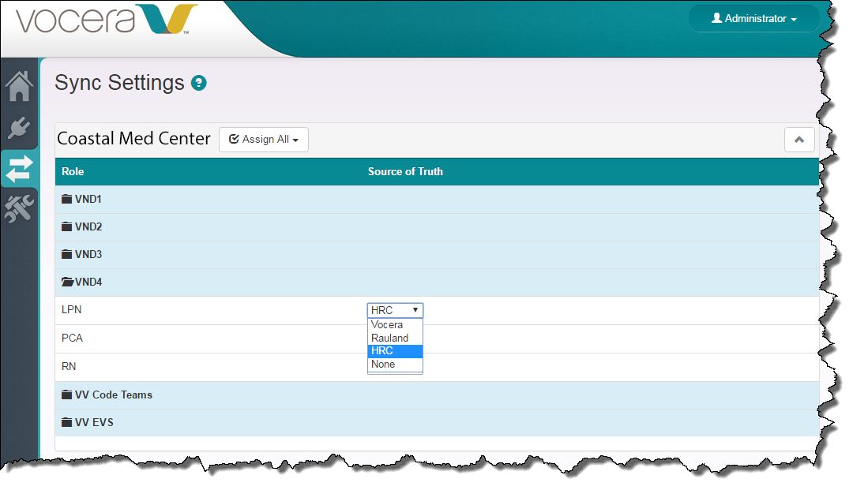This screenshot has width=868, height=490.
Task: Choose None from the dropdown list
Action: coord(395,365)
